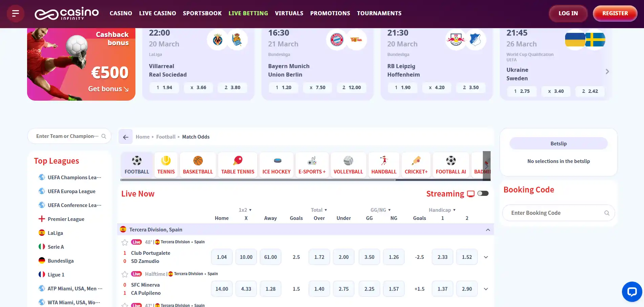Image resolution: width=644 pixels, height=307 pixels.
Task: Click the Casino Infinity logo
Action: 67,14
